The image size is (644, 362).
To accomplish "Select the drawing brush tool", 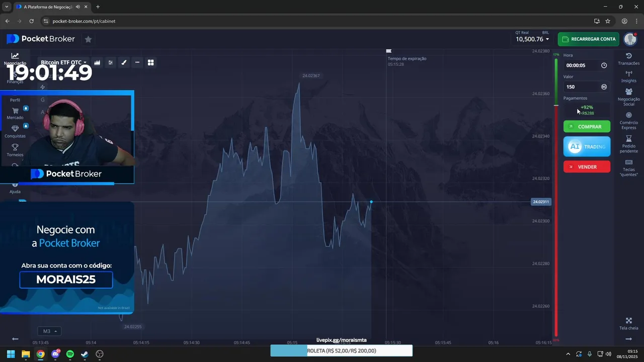I will 124,62.
